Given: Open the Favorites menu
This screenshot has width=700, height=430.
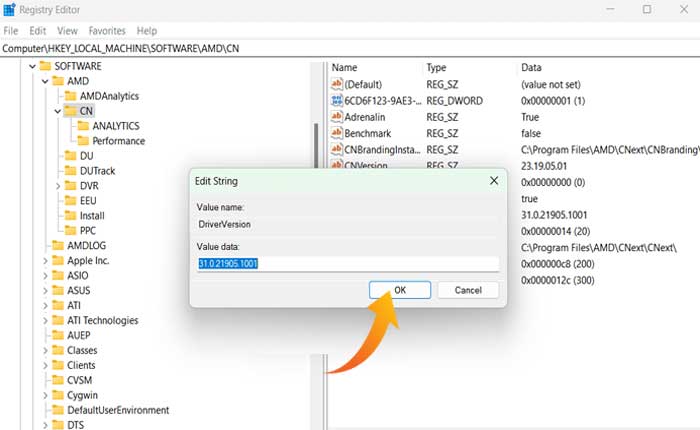Looking at the screenshot, I should [x=107, y=31].
